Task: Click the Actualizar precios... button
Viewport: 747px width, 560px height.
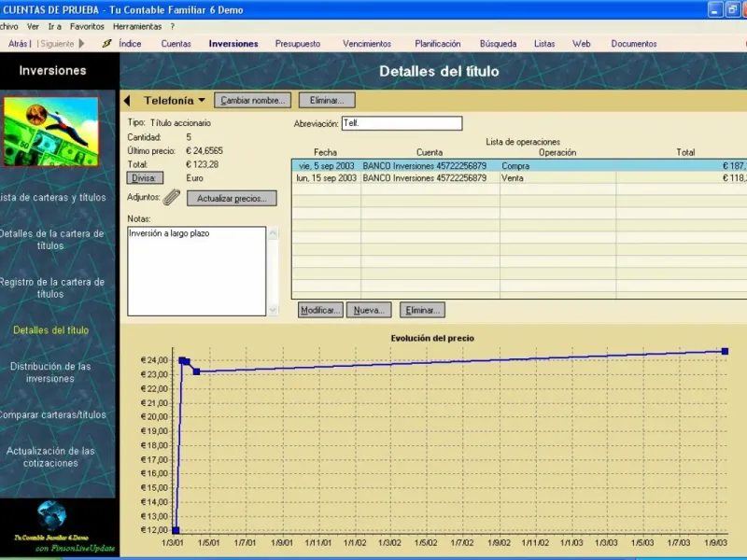Action: click(x=232, y=199)
